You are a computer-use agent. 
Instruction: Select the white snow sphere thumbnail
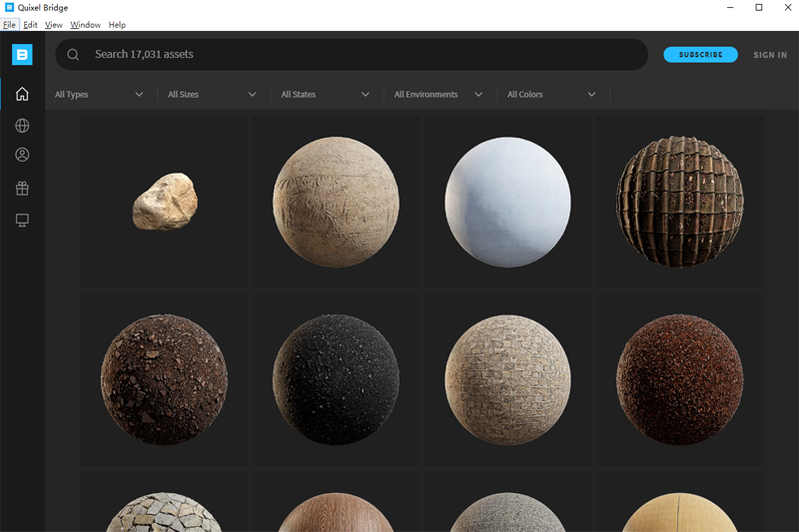(x=508, y=202)
